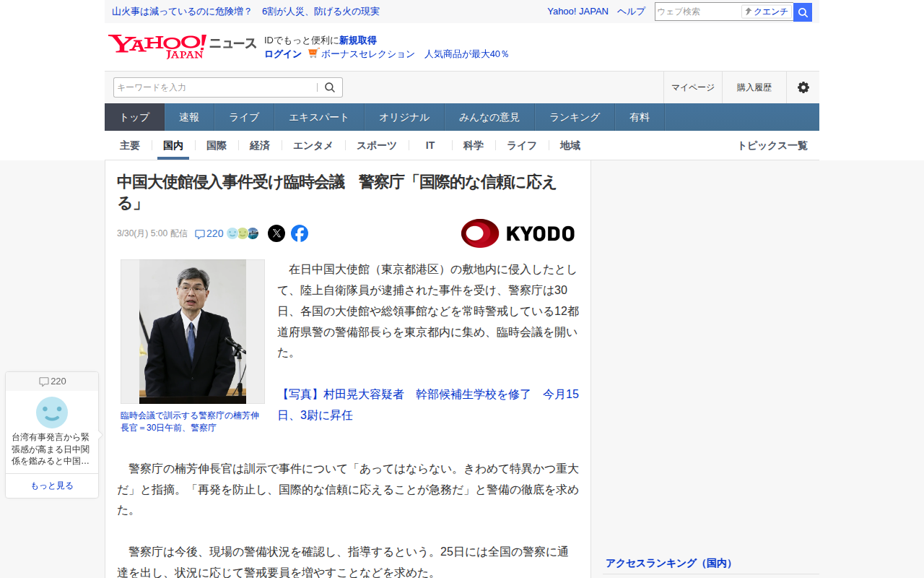Click the blue smiley avatar in comment widget
The width and height of the screenshot is (924, 578).
(x=52, y=413)
